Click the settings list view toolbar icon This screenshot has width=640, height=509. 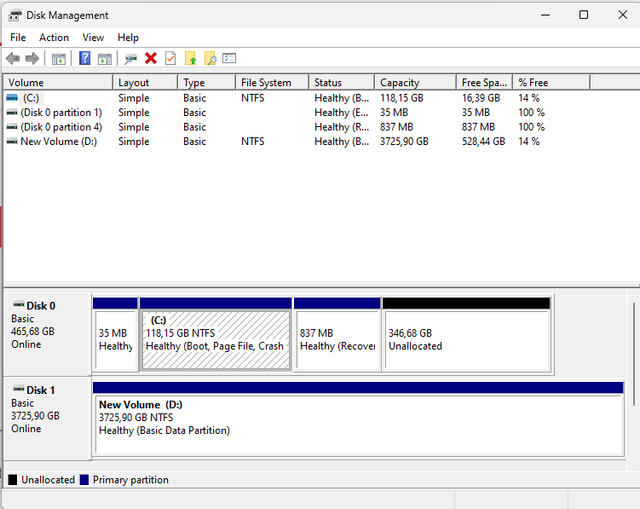point(229,58)
